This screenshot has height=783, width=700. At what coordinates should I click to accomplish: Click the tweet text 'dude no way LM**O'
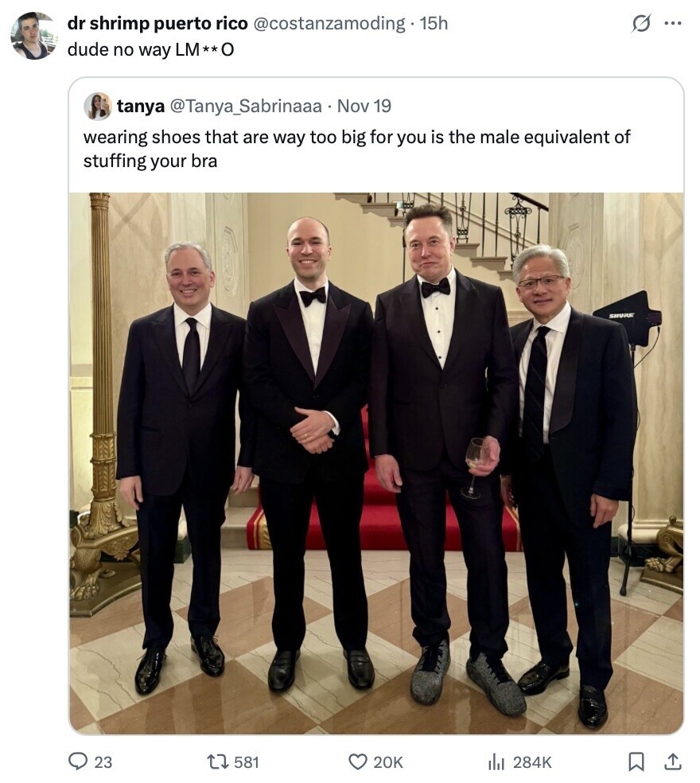click(150, 50)
